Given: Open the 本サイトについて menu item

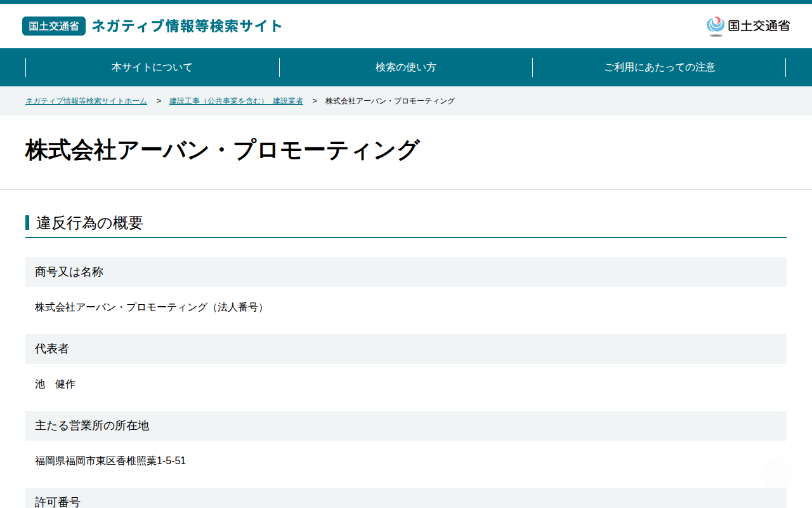Looking at the screenshot, I should tap(152, 67).
